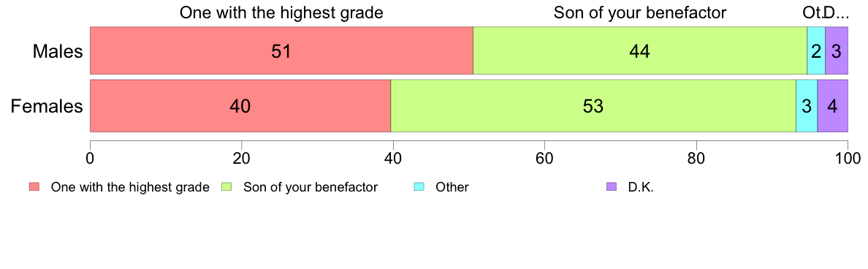Click the purple Males segment labeled 3
Screen dimensions: 868x269
(837, 50)
